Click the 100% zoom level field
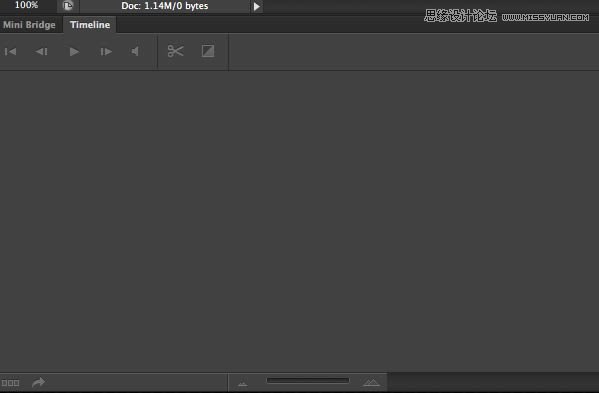The image size is (599, 393). (x=26, y=5)
